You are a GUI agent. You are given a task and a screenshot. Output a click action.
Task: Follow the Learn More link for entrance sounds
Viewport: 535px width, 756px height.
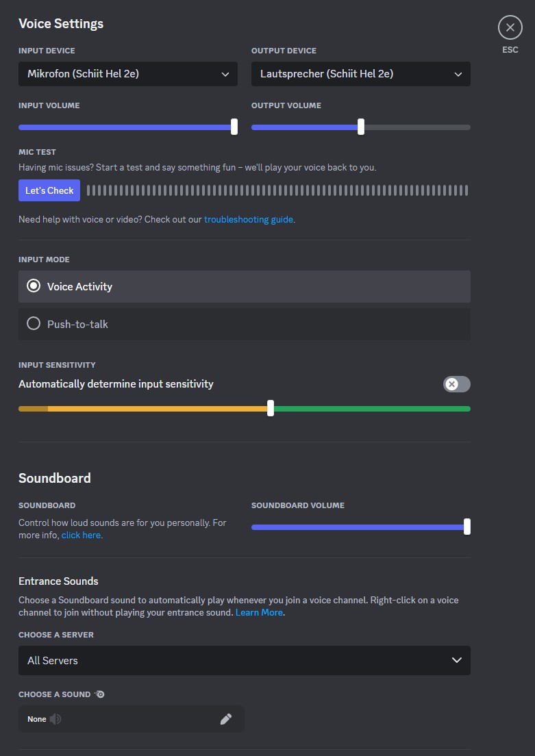[258, 612]
